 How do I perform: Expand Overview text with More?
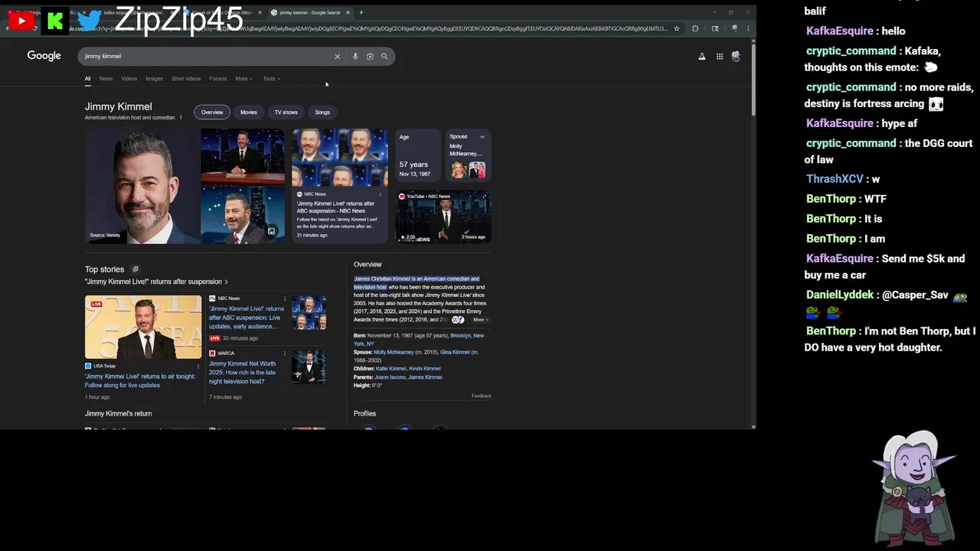[x=480, y=320]
